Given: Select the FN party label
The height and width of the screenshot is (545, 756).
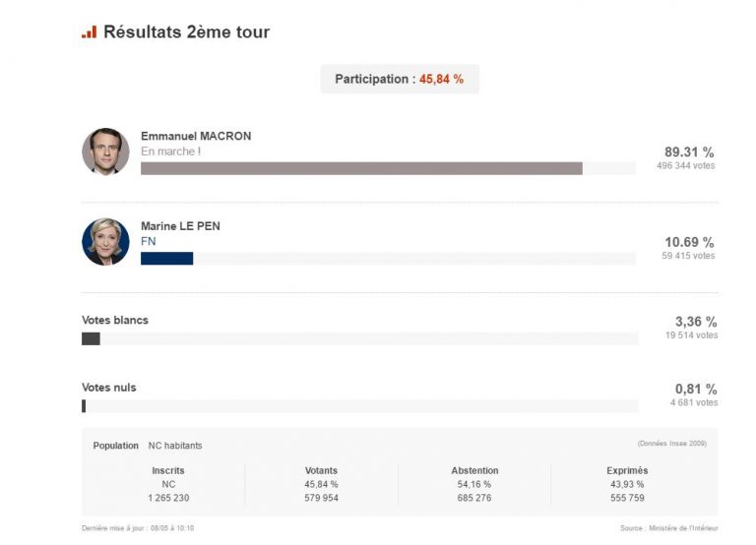Looking at the screenshot, I should click(x=149, y=241).
